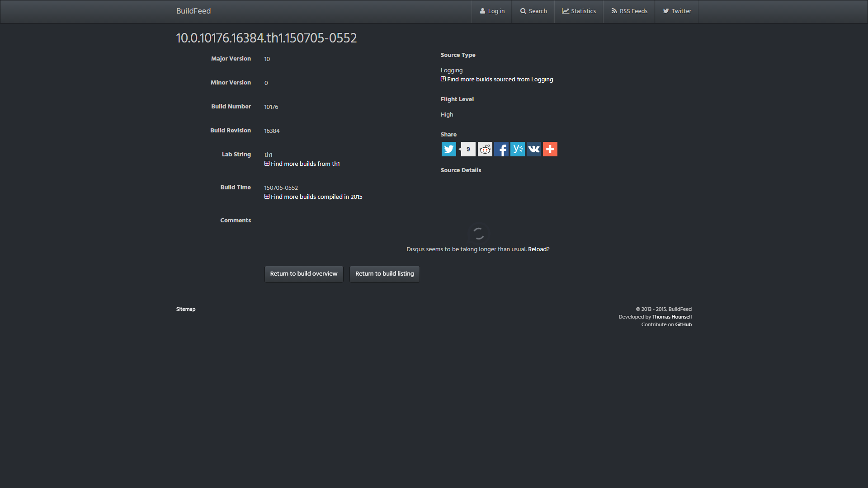Click Source Type value Logging

pos(452,70)
